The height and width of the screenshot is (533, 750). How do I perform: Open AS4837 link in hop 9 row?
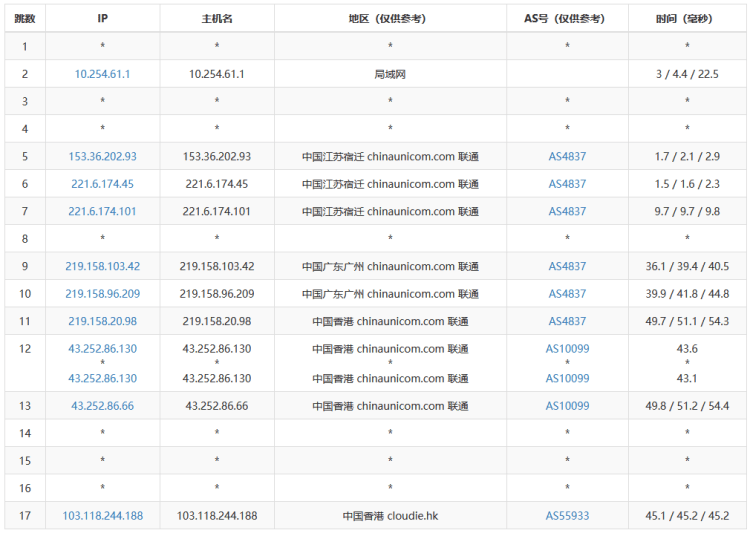pos(567,267)
